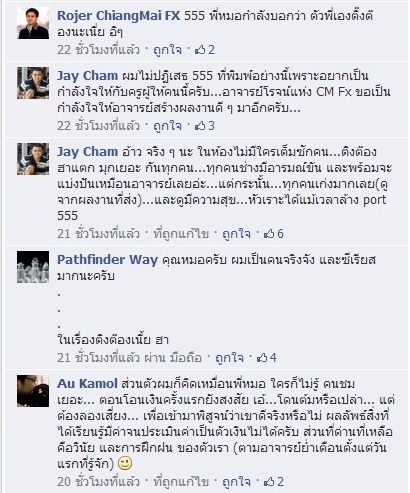Screen dimensions: 410x493
Task: Click the 3 likes thumbs-up icon
Action: pos(205,126)
